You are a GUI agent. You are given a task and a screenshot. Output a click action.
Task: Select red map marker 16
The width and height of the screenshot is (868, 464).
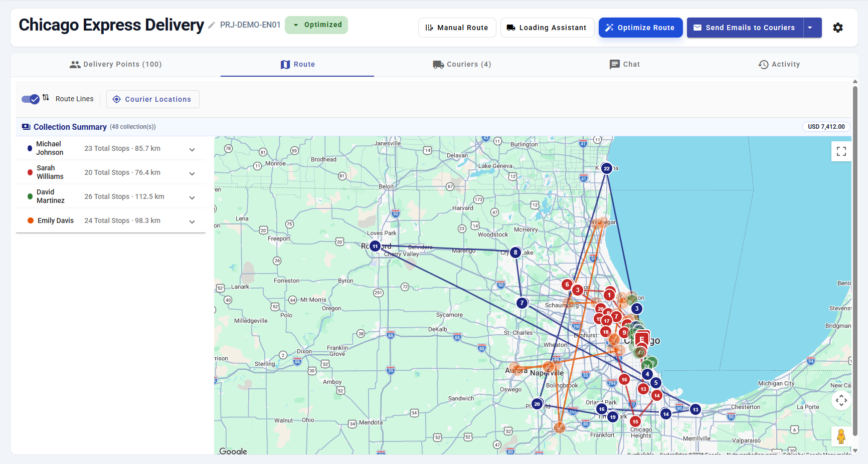[624, 379]
